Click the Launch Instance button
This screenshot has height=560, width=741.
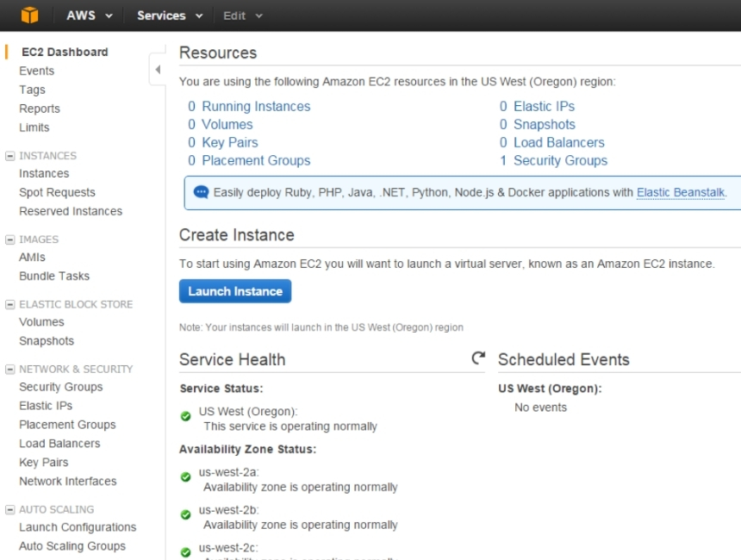click(x=235, y=291)
